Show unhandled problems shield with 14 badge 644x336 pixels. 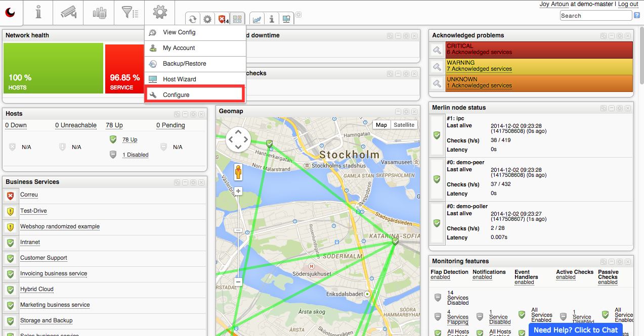(223, 19)
